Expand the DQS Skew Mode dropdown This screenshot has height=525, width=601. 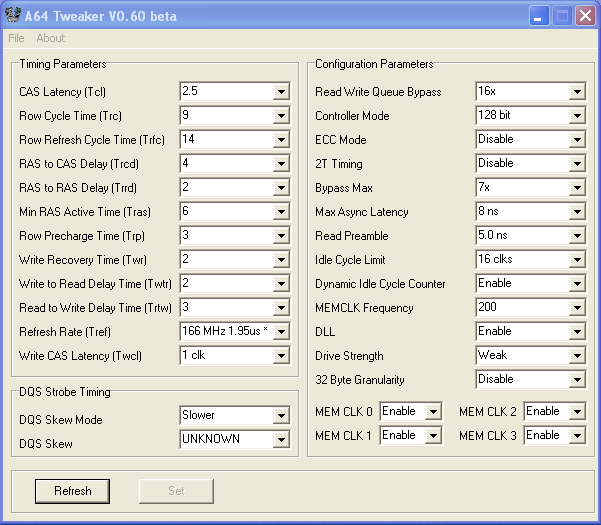pyautogui.click(x=281, y=415)
